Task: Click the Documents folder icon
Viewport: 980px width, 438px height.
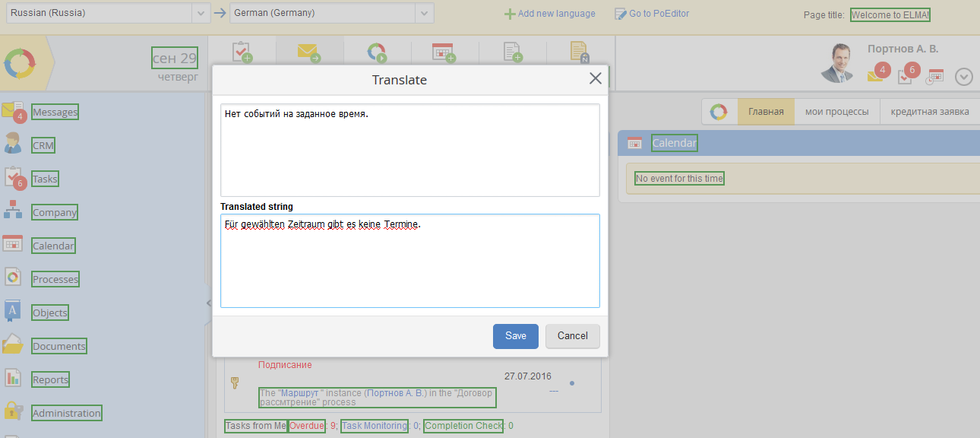Action: tap(13, 346)
